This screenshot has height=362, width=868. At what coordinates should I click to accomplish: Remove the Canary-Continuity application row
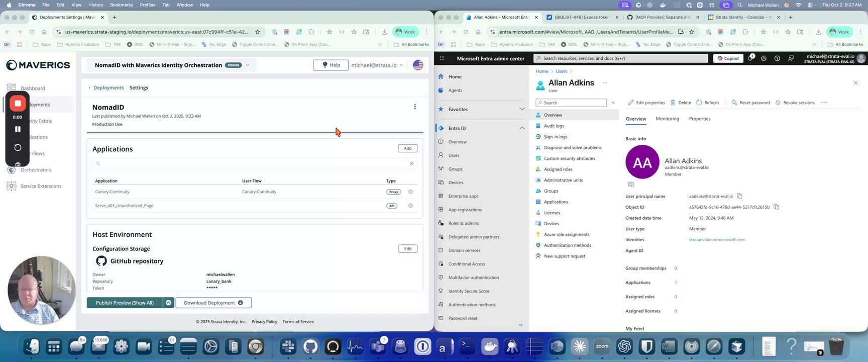pyautogui.click(x=410, y=192)
